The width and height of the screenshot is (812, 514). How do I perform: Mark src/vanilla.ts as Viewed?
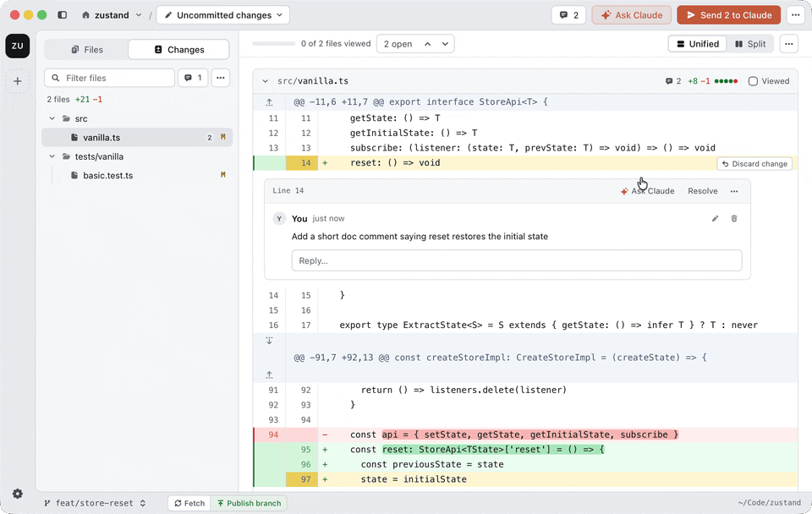769,81
